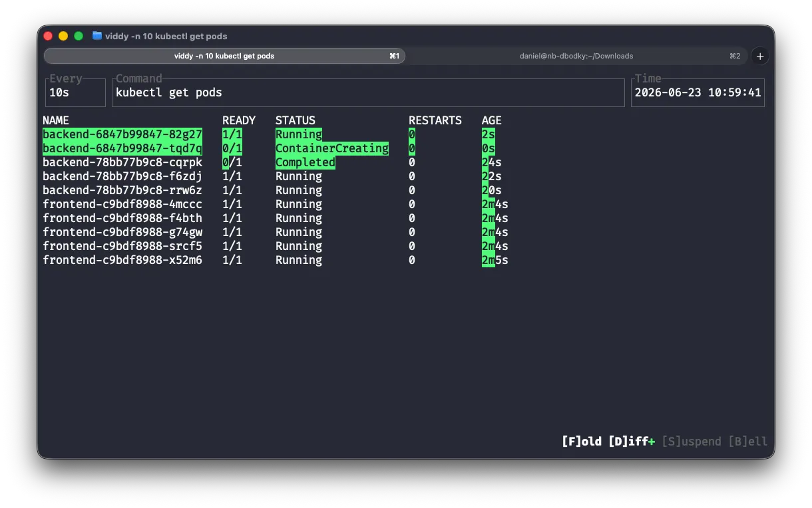The image size is (812, 508).
Task: Toggle the [F]old option
Action: click(x=582, y=442)
